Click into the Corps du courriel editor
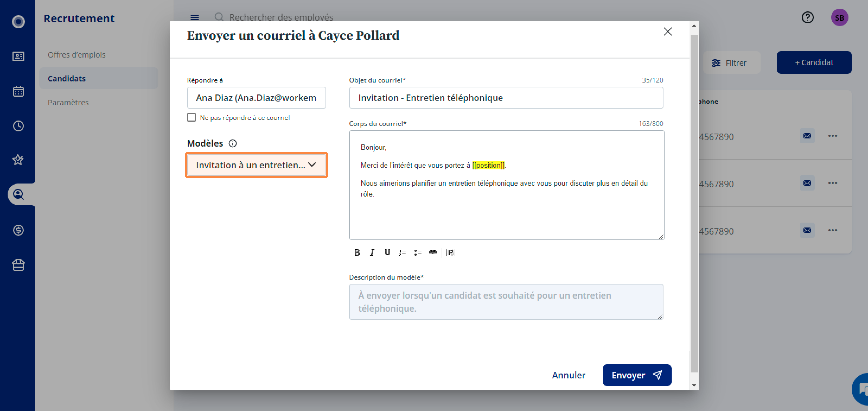The image size is (868, 411). 507,185
